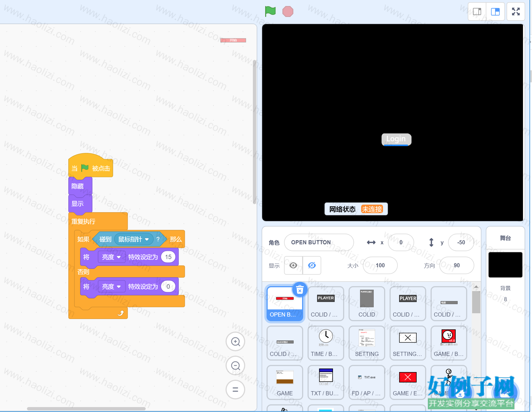Zoom in on the code workspace
Screen dimensions: 532x412
pyautogui.click(x=235, y=341)
